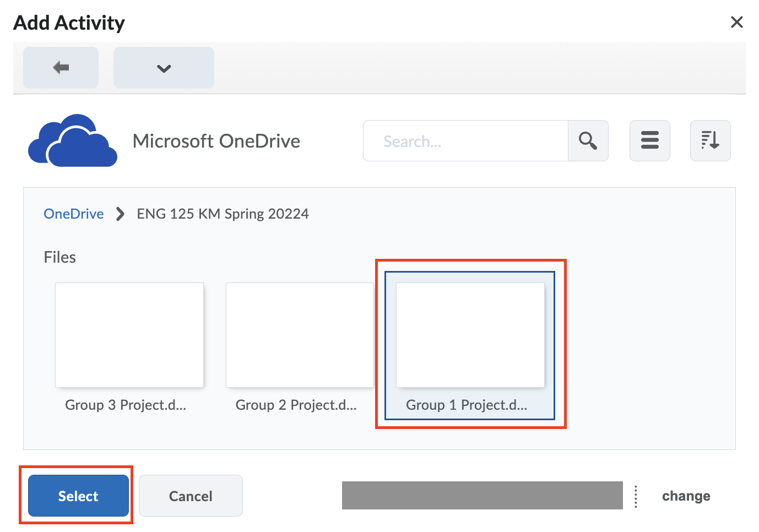
Task: Click inside the Search field
Action: pyautogui.click(x=465, y=140)
